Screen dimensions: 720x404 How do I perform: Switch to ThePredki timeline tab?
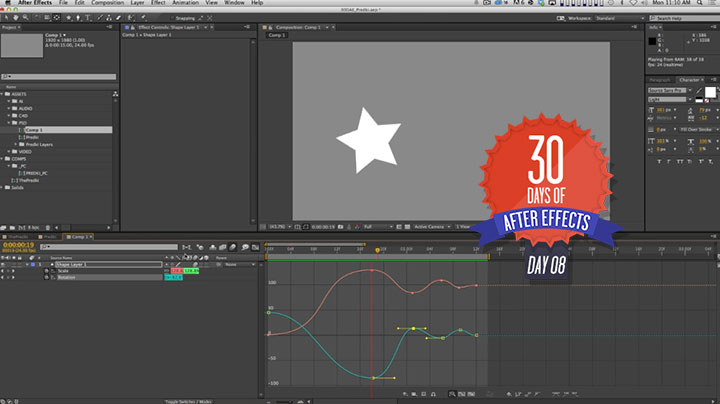pyautogui.click(x=18, y=237)
